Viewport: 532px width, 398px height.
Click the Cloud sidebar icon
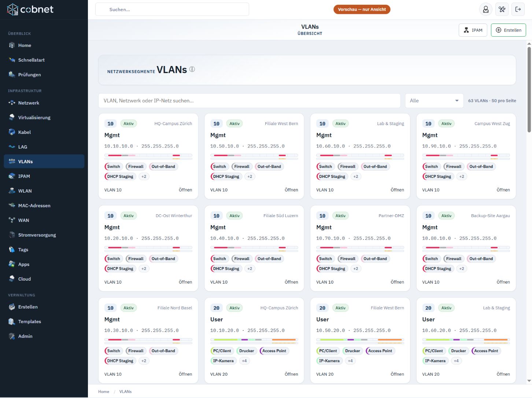click(12, 279)
